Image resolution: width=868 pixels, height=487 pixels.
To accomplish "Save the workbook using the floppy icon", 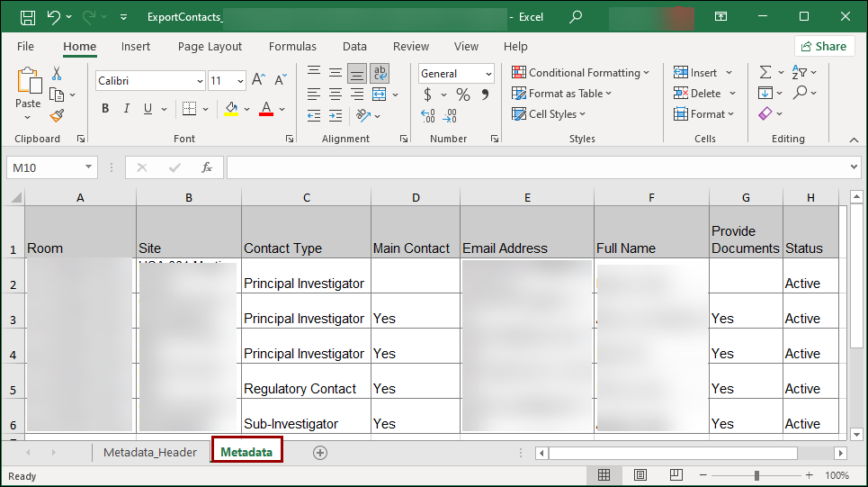I will [x=28, y=16].
